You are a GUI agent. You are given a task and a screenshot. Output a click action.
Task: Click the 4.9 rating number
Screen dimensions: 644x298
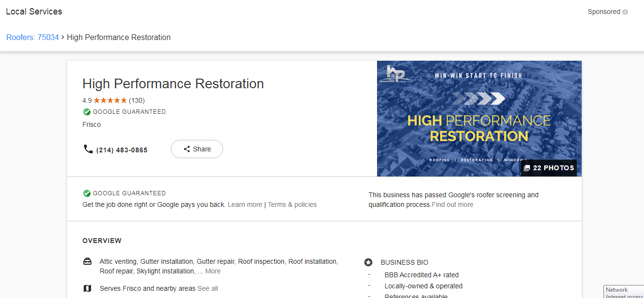tap(87, 100)
